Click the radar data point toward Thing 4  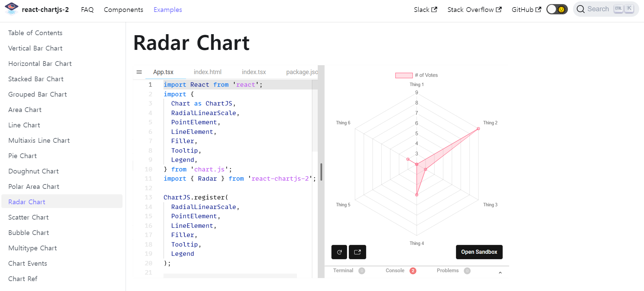(x=417, y=195)
